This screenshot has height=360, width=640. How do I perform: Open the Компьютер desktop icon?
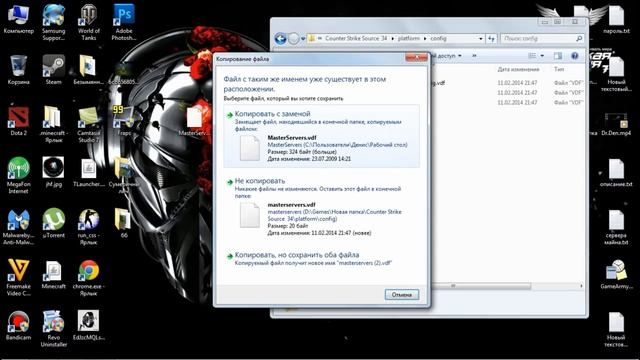coord(18,20)
